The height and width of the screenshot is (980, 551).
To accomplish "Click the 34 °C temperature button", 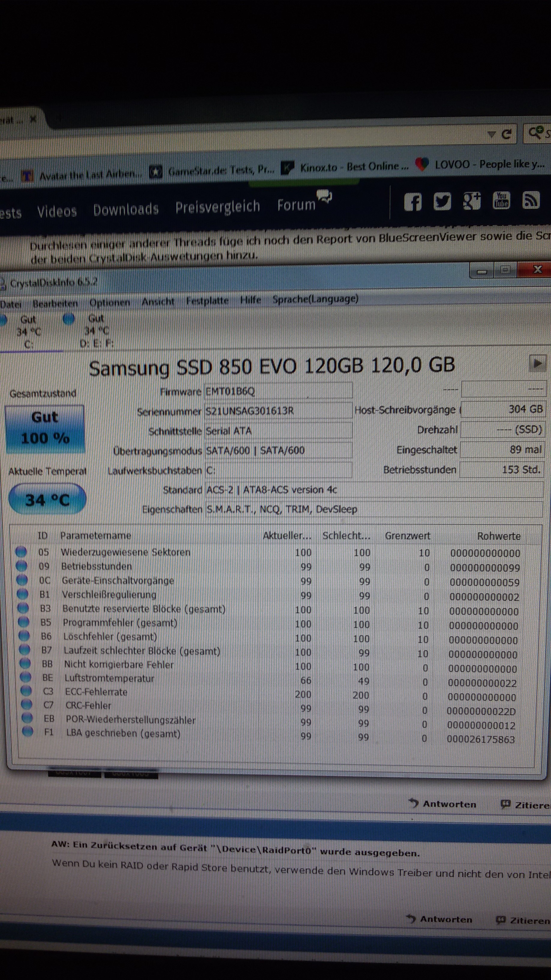I will pos(47,500).
